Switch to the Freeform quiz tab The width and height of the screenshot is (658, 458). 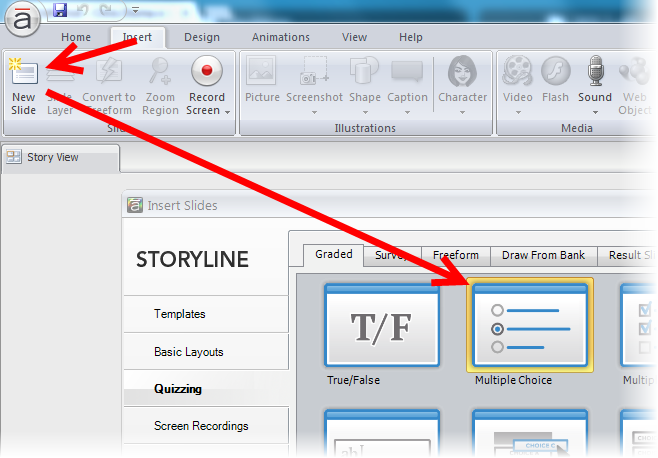[x=456, y=255]
